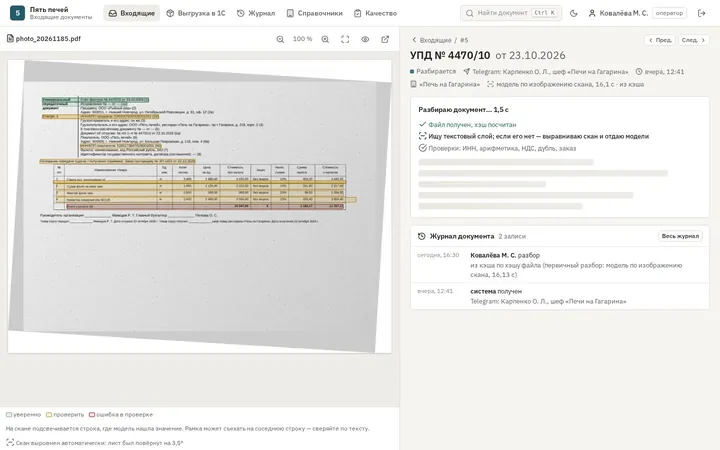Click the 2 записи counter

coord(512,236)
